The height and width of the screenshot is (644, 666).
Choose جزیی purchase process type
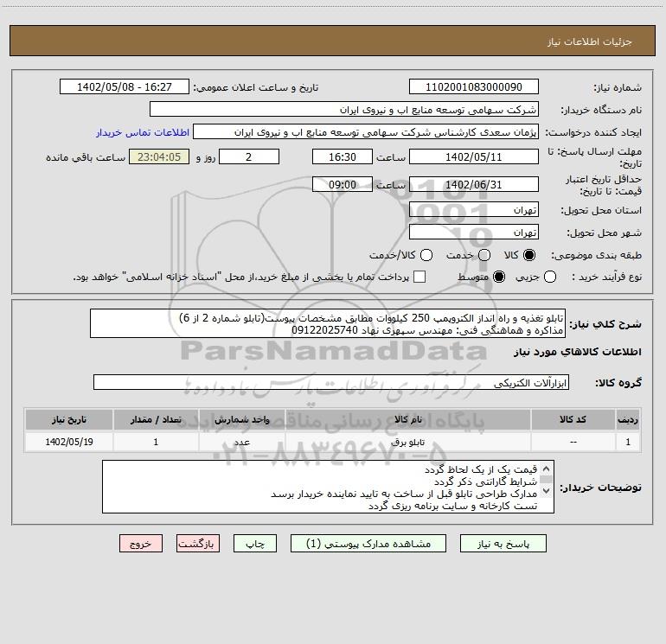550,277
